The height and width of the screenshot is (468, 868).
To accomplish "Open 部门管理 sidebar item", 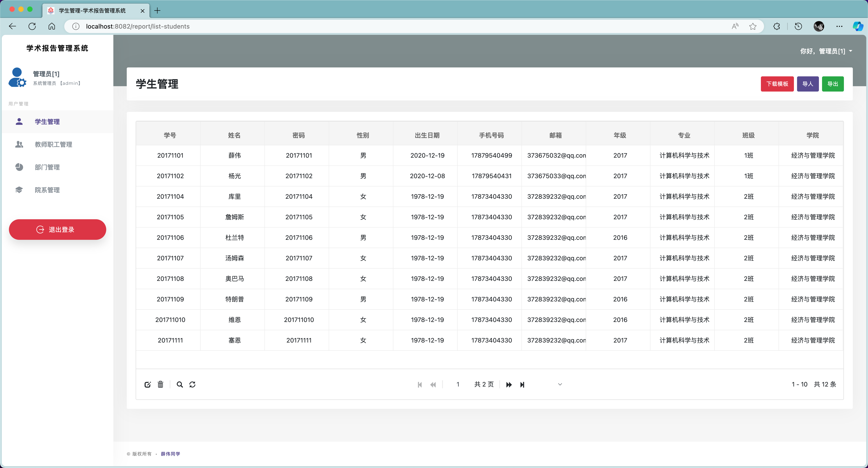I will [47, 167].
